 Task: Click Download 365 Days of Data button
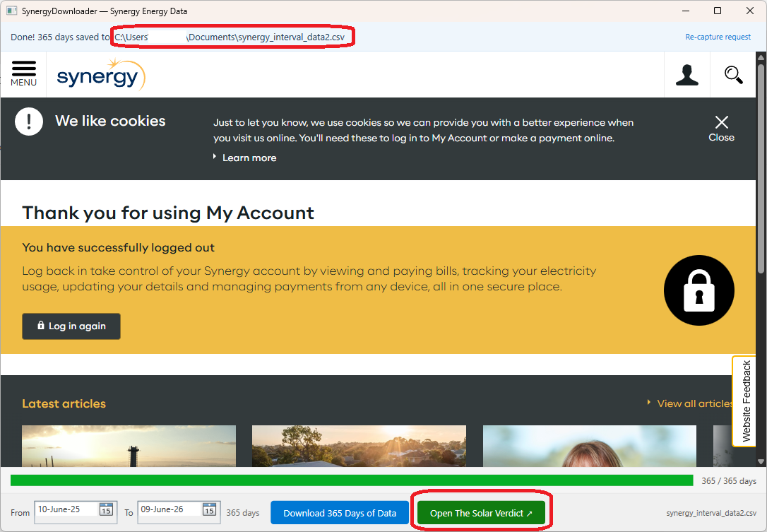point(340,513)
